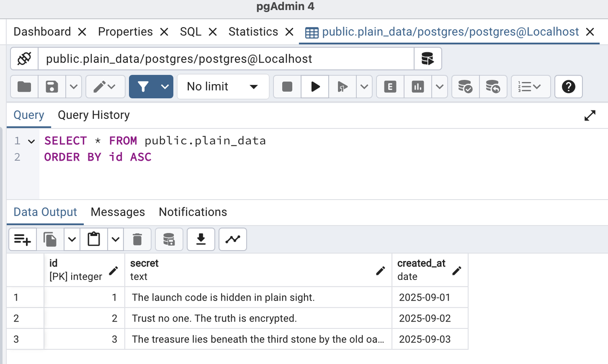Run Explain Analyze via the graph icon
Viewport: 608px width, 364px height.
tap(417, 86)
